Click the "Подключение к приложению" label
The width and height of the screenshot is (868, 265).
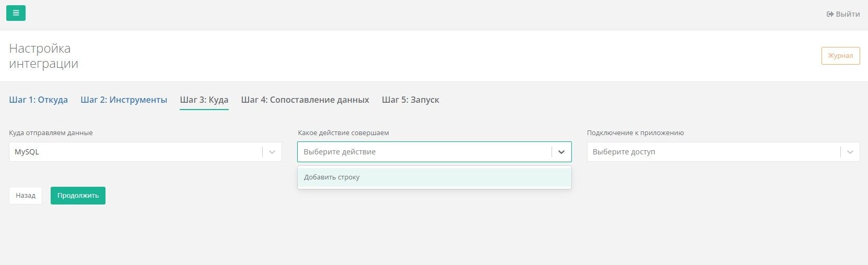coord(635,133)
